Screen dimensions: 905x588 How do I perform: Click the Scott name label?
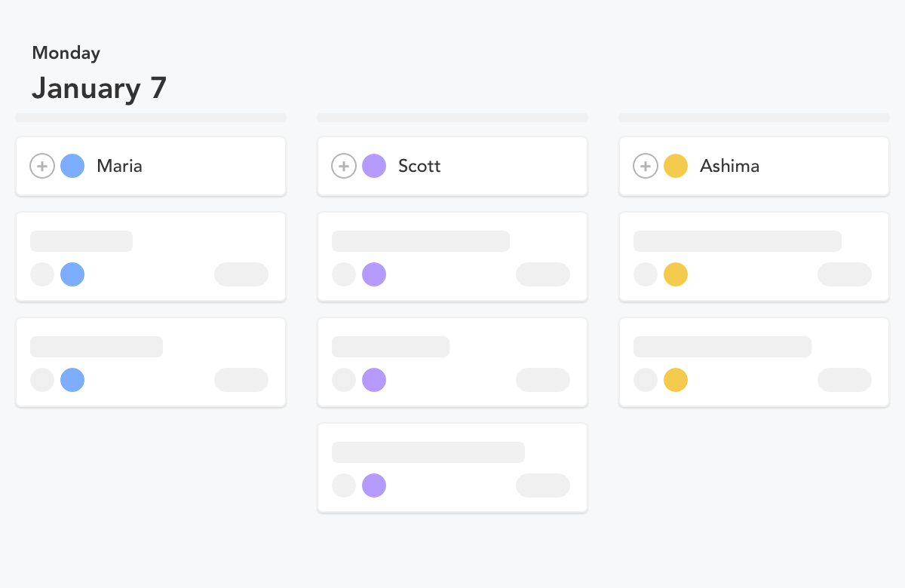click(419, 166)
